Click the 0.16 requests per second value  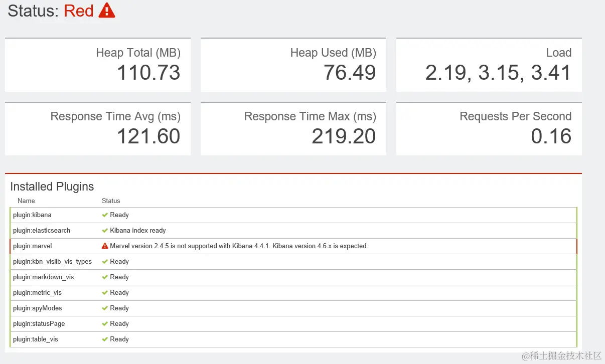[x=551, y=136]
